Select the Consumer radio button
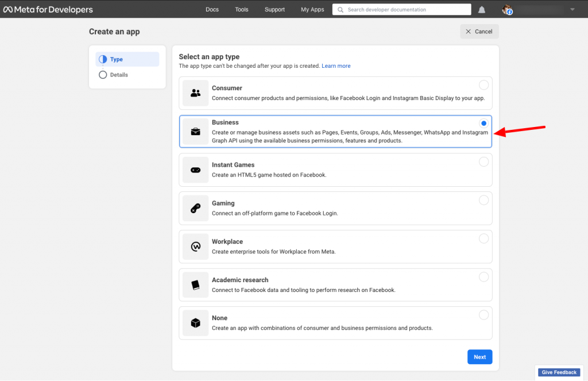The height and width of the screenshot is (381, 588). (x=483, y=85)
